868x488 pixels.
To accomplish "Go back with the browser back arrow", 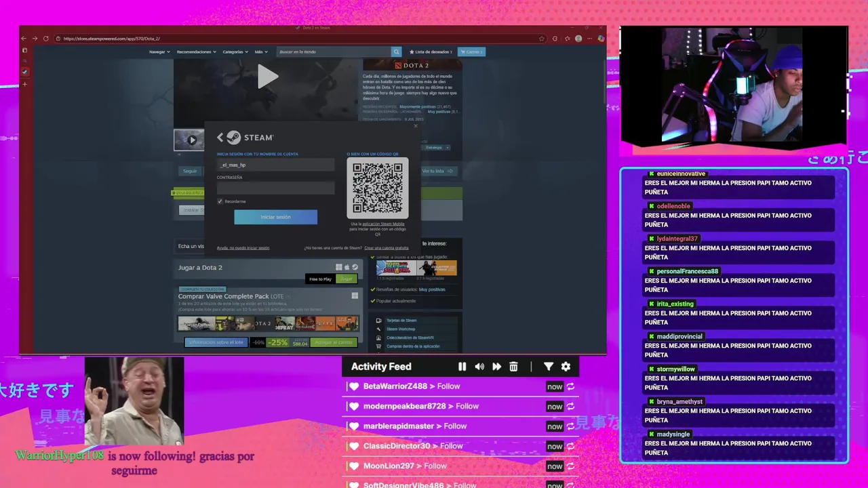I will 24,39.
